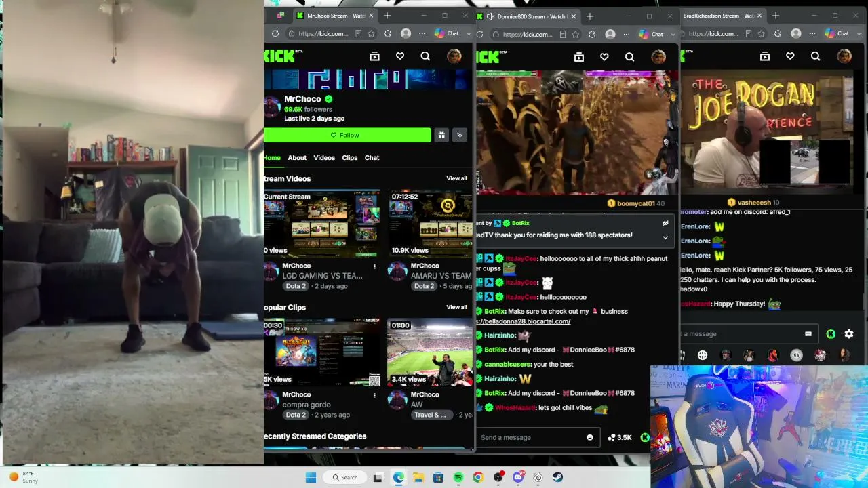Open channel points showing 3.5K
The height and width of the screenshot is (488, 868).
(x=620, y=437)
